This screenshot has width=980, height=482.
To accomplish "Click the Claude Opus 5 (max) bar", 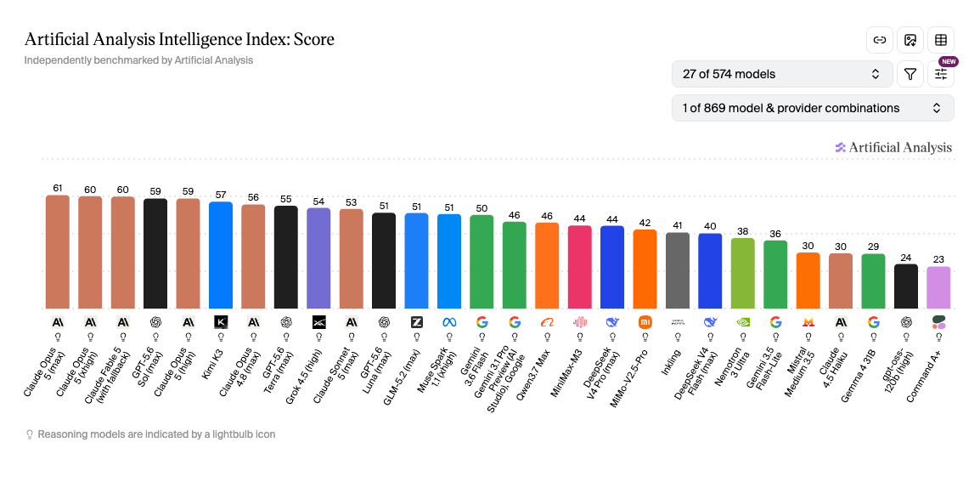I will (58, 252).
